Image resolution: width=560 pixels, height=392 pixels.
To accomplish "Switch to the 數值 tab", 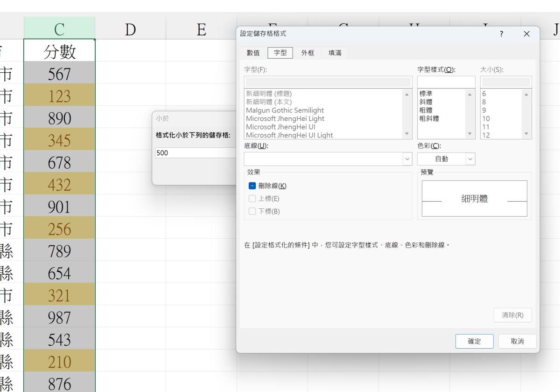I will [253, 53].
